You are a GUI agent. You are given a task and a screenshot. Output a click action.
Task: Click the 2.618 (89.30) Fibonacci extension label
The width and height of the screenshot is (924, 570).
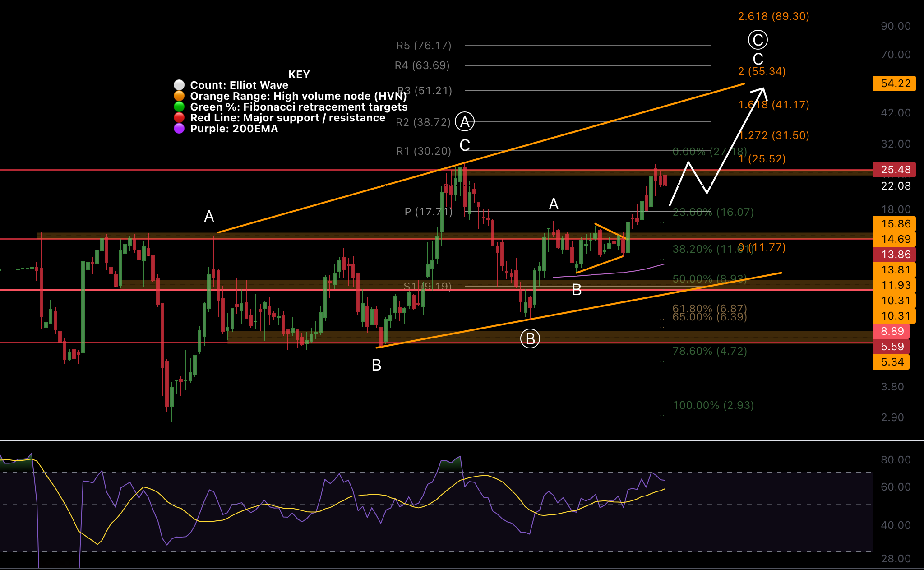tap(773, 16)
